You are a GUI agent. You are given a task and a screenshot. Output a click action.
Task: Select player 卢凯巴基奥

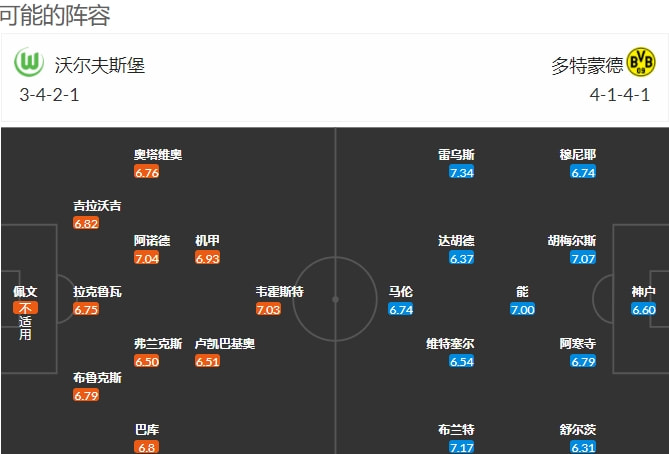point(225,344)
